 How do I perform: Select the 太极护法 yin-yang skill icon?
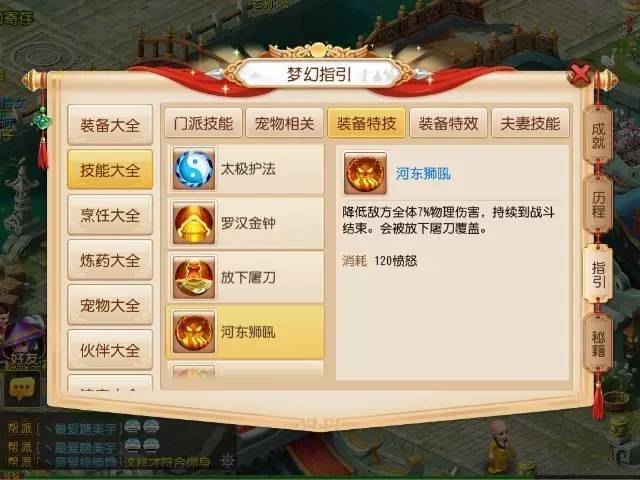[x=194, y=169]
